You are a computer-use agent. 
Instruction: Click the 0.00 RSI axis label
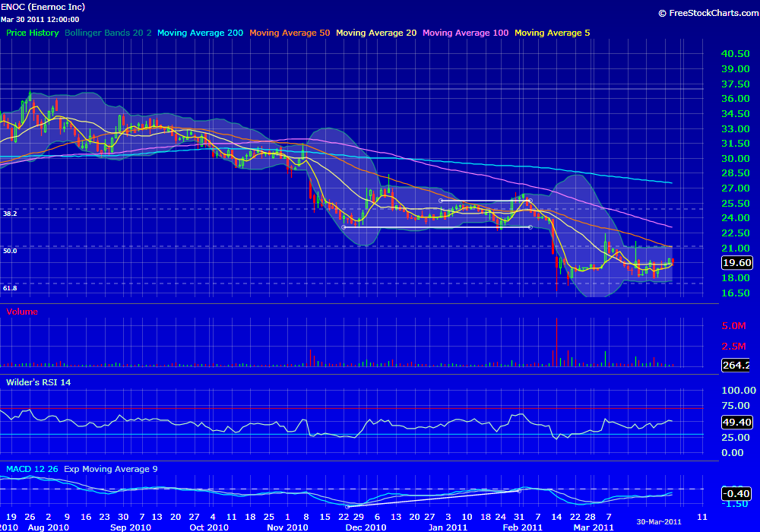pos(733,453)
